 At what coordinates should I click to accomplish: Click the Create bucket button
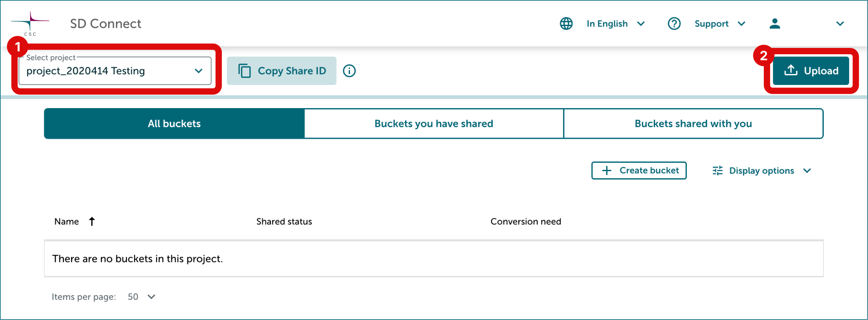pos(639,170)
